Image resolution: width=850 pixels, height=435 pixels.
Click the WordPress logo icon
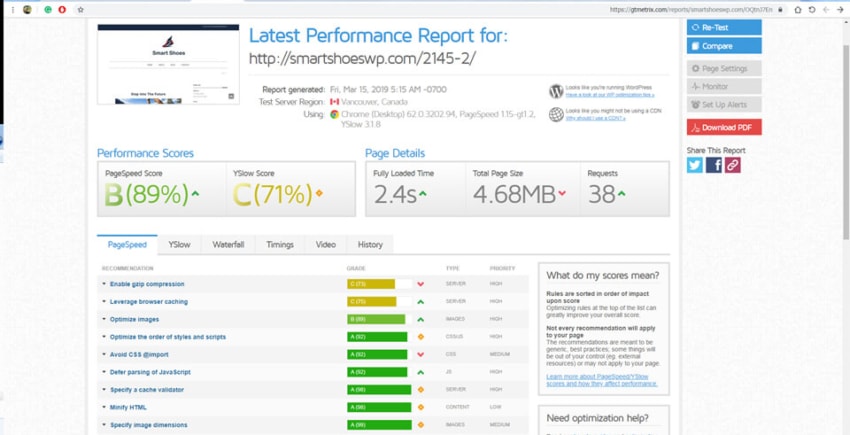[x=556, y=91]
